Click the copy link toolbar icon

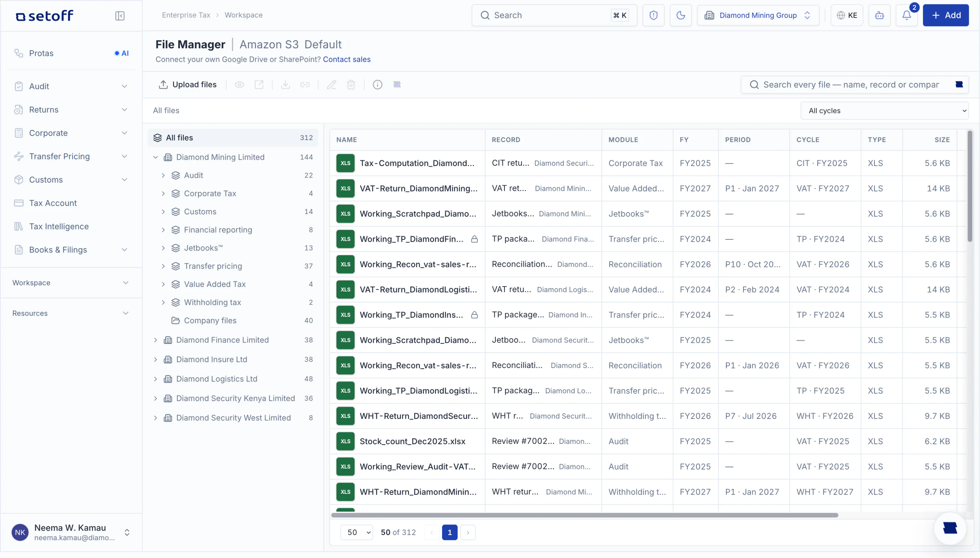click(x=305, y=85)
